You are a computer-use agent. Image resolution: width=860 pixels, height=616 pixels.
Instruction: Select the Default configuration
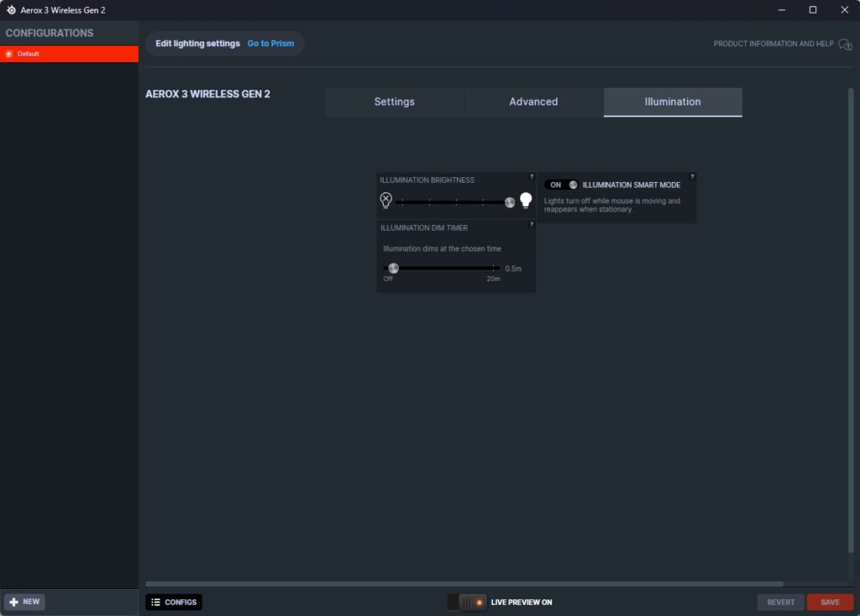[69, 54]
